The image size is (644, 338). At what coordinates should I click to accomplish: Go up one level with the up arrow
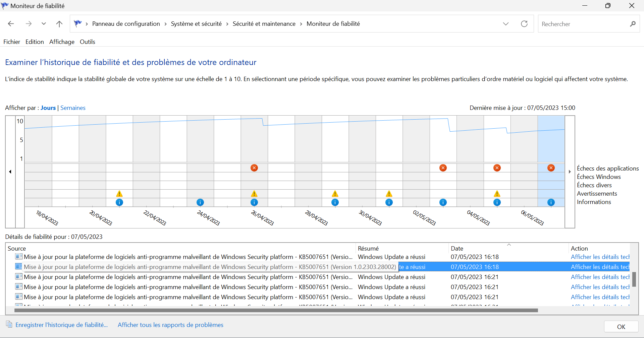59,24
